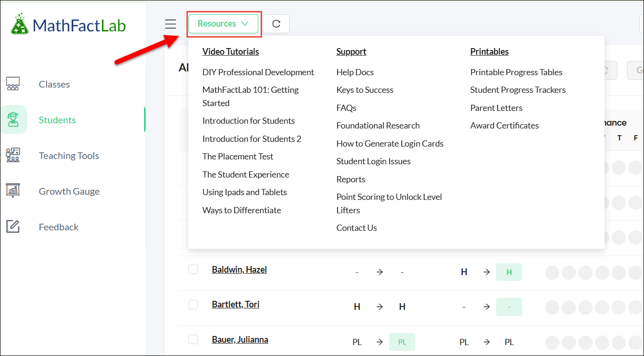Click the refresh icon button
This screenshot has width=644, height=356.
pyautogui.click(x=276, y=24)
